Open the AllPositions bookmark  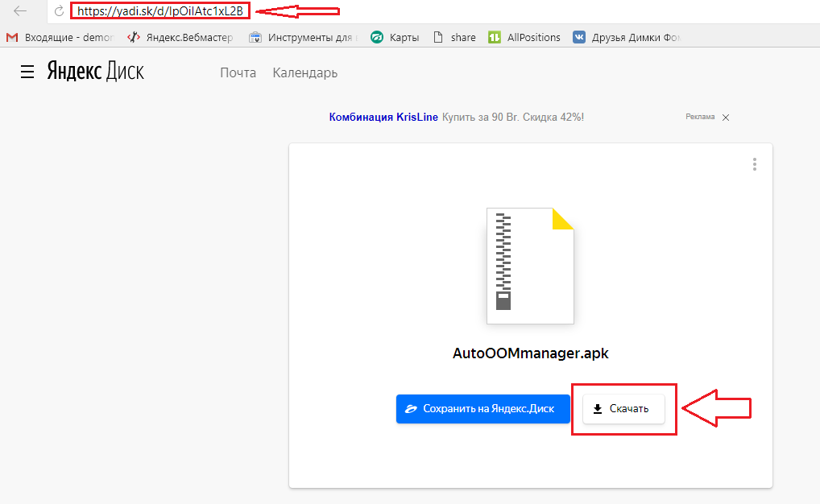click(524, 38)
